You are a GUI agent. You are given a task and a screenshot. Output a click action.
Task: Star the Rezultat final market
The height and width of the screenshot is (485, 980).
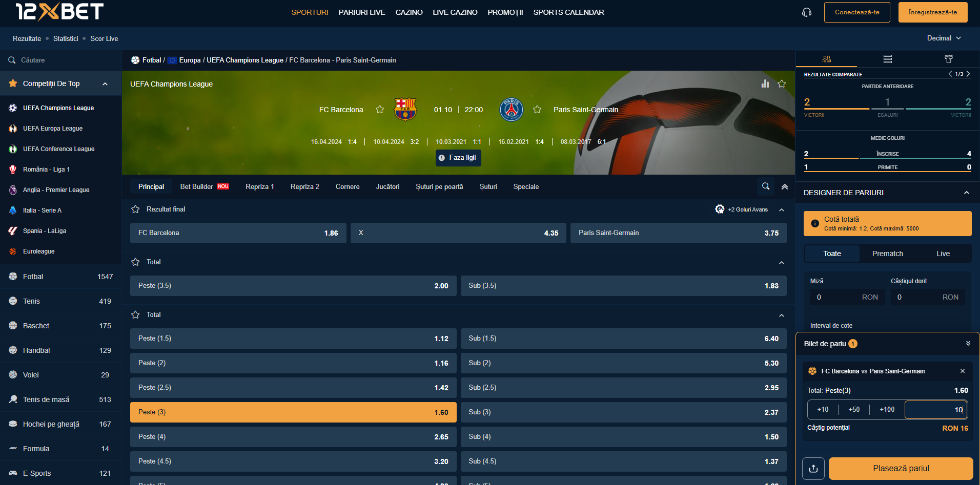pos(135,209)
